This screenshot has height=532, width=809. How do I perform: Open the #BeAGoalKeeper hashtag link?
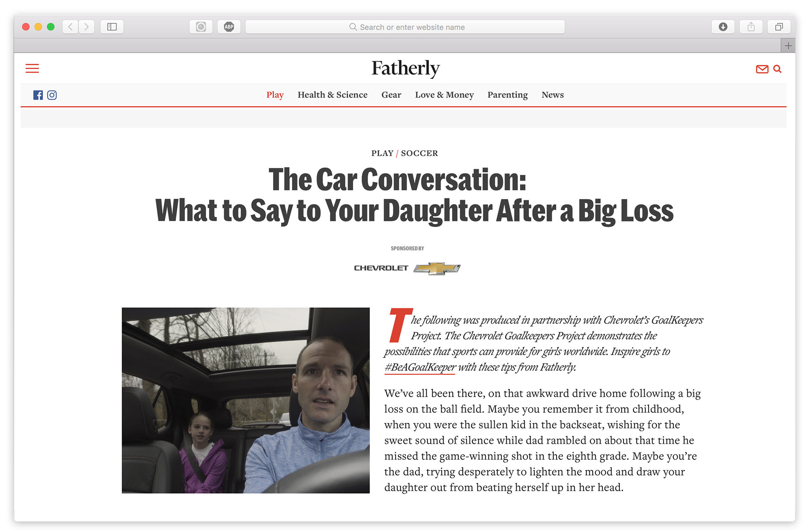[x=420, y=367]
